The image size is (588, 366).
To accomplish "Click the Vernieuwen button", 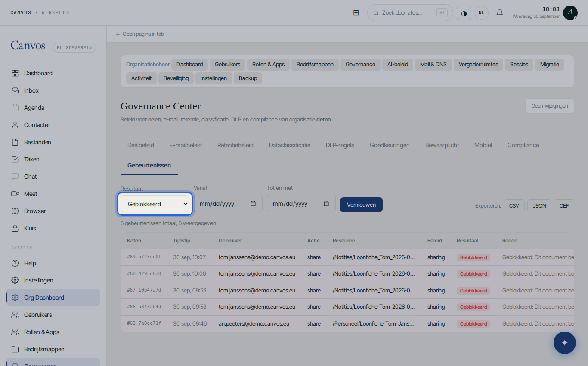I will tap(361, 205).
